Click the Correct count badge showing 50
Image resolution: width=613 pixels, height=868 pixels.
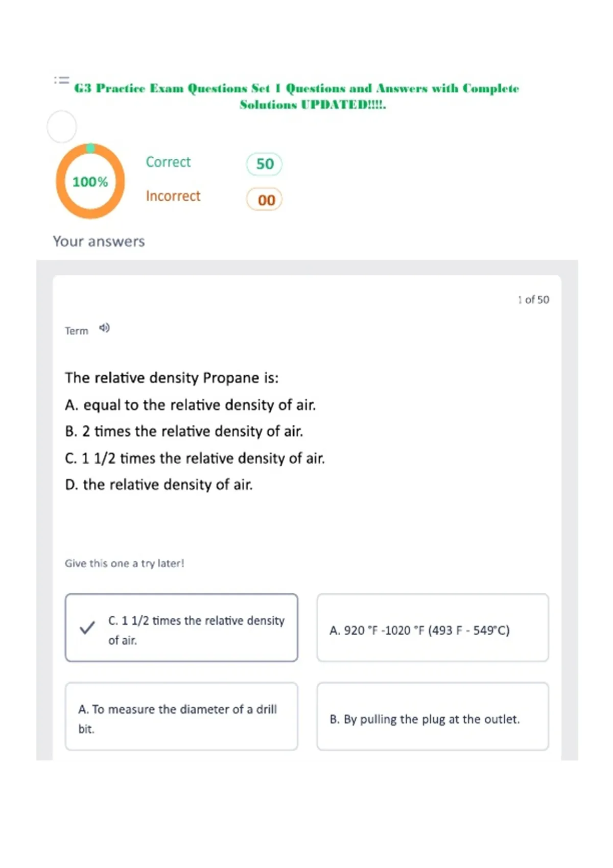pos(265,164)
